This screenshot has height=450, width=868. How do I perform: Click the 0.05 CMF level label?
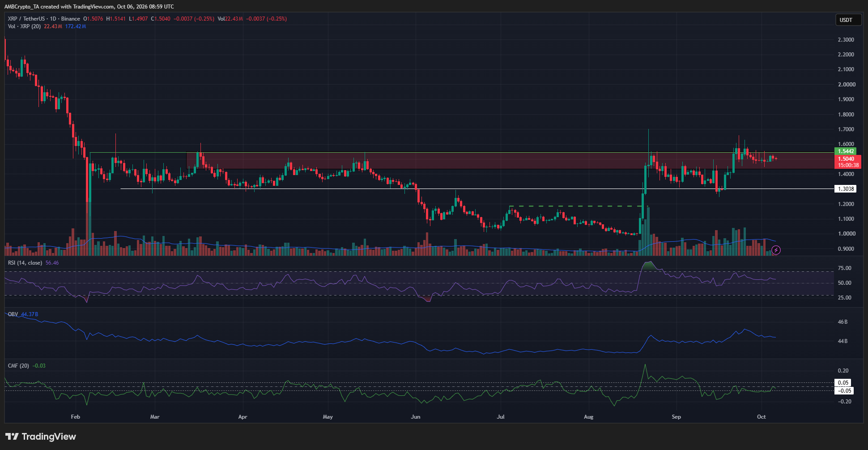[843, 383]
